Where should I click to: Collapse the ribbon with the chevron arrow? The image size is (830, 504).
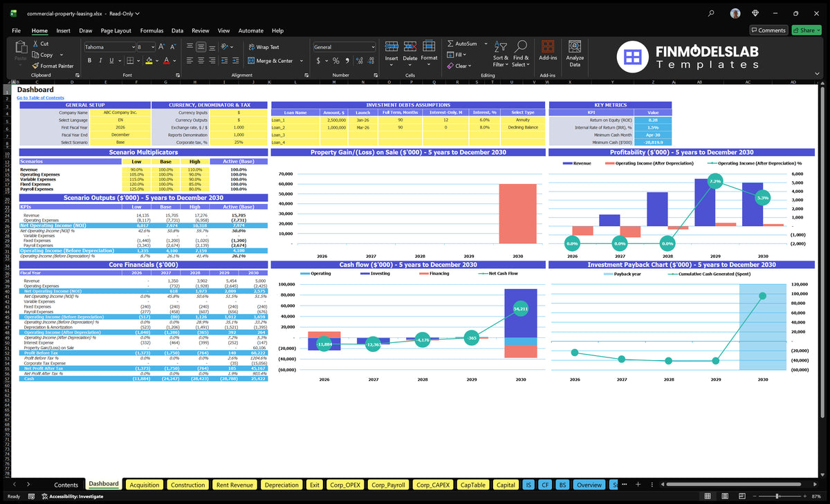click(818, 74)
